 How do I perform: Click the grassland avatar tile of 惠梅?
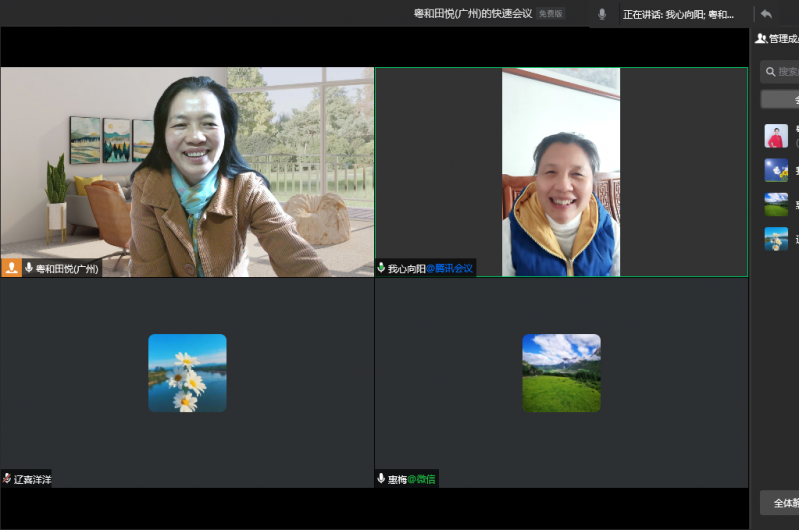(x=561, y=373)
